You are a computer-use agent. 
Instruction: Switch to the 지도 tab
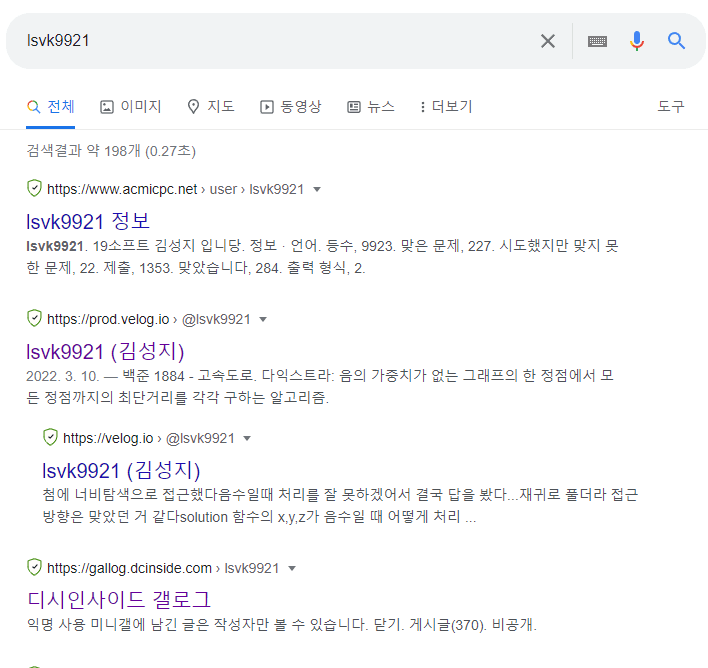(211, 107)
